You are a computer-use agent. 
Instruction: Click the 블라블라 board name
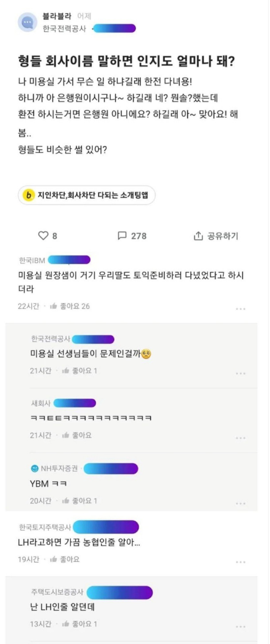[57, 16]
